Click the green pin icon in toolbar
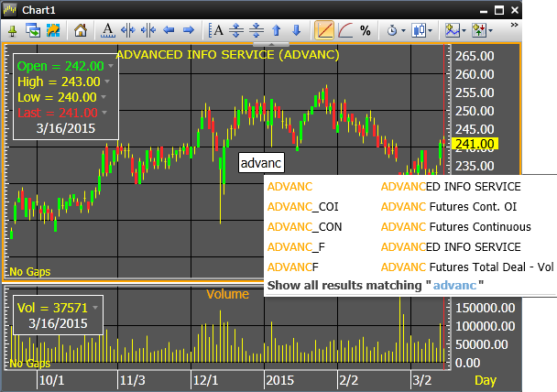The height and width of the screenshot is (392, 557). pos(13,31)
